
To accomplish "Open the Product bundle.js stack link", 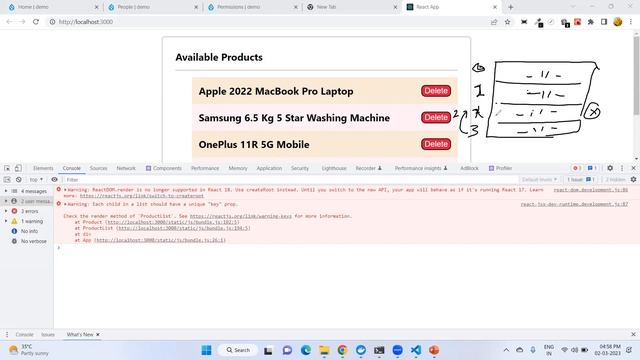I will [172, 222].
